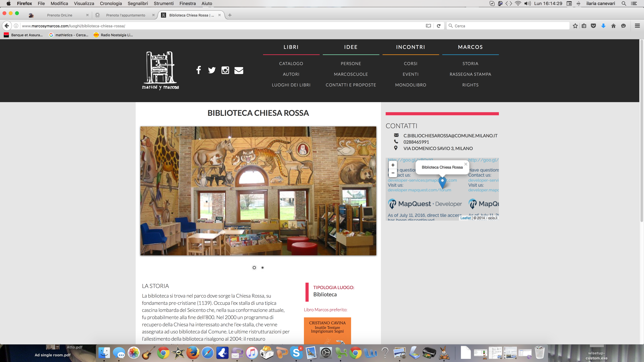Switch to Prenota l'appuntamento tab
The width and height of the screenshot is (644, 362).
click(125, 15)
